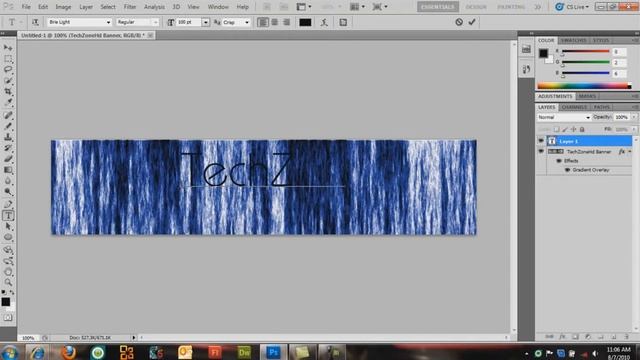640x360 pixels.
Task: Open the font size dropdown arrow
Action: 206,22
